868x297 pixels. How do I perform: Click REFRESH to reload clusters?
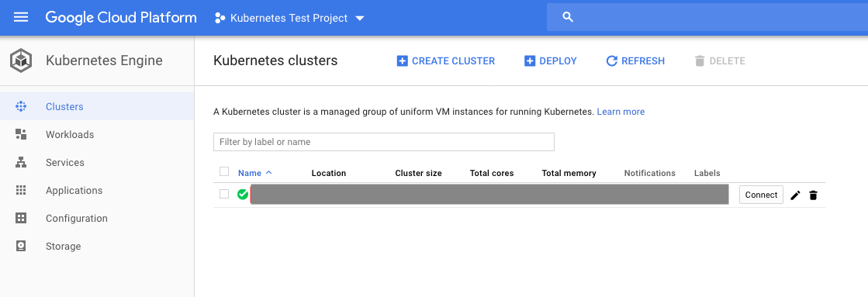point(635,60)
